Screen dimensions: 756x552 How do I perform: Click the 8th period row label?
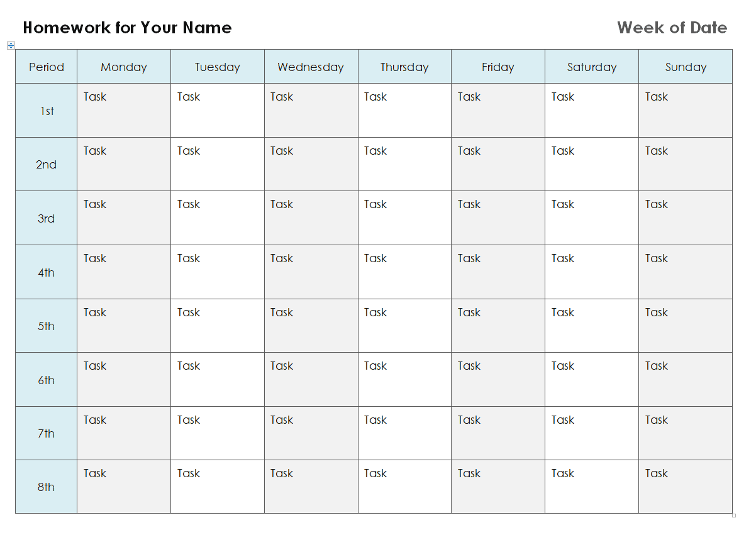pos(47,487)
